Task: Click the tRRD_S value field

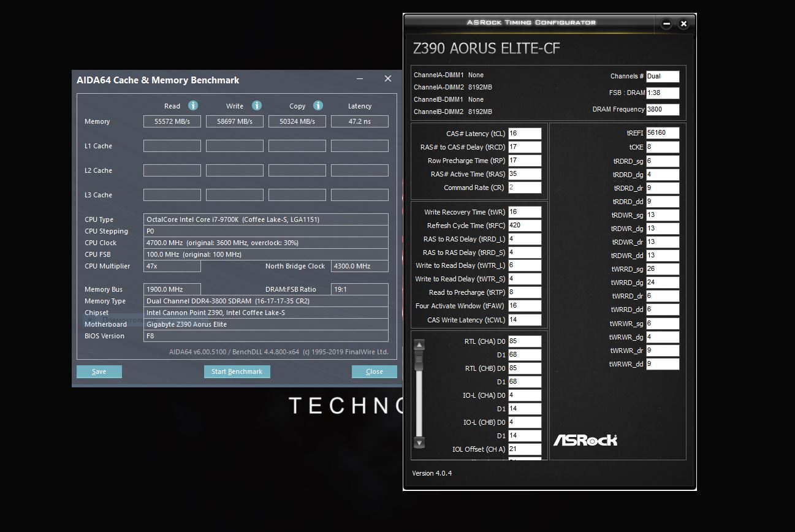Action: coord(525,253)
